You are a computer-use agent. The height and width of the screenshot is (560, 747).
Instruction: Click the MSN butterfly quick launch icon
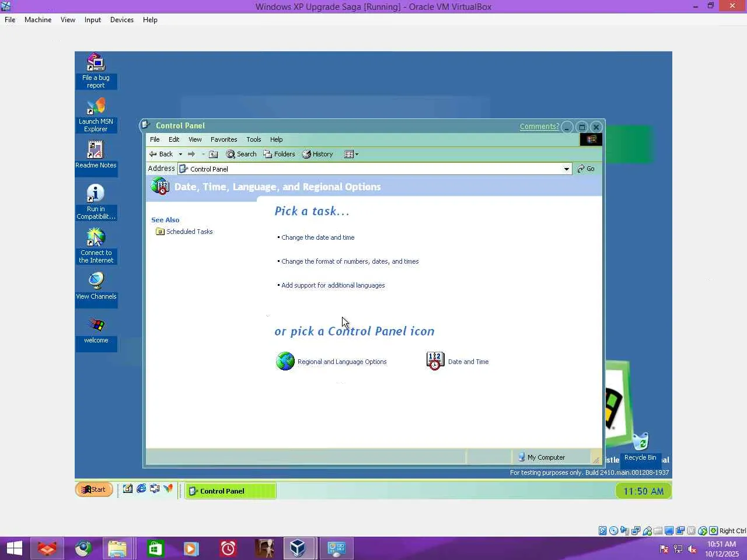tap(168, 489)
